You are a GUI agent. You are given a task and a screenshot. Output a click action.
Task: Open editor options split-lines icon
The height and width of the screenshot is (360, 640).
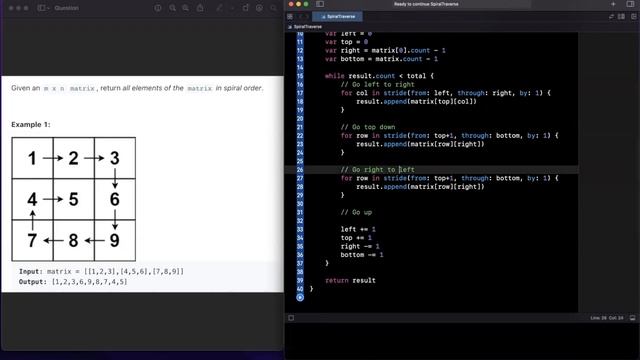(x=621, y=16)
